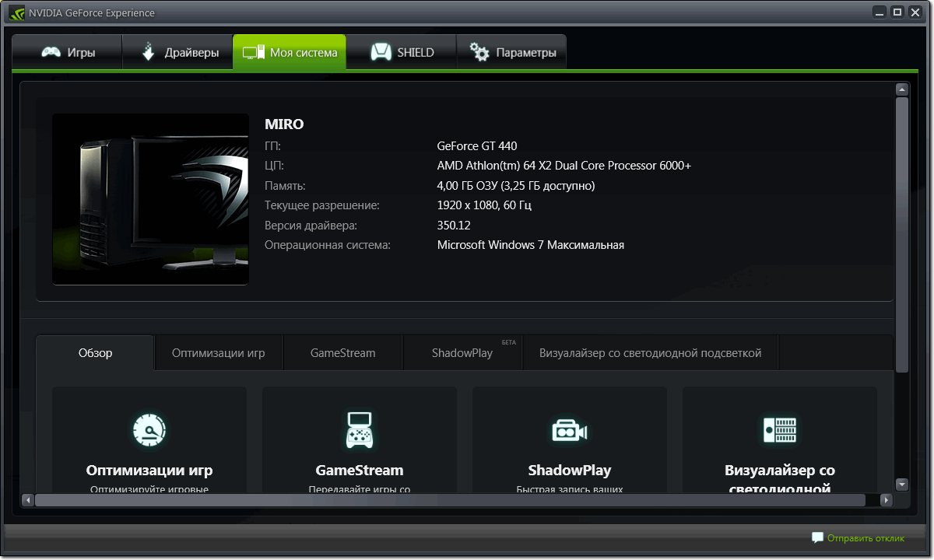Click the NVIDIA logo in title bar

point(16,12)
